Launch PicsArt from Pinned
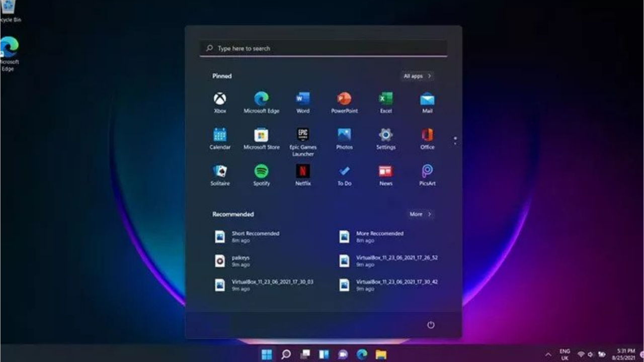The height and width of the screenshot is (362, 644). [x=427, y=175]
